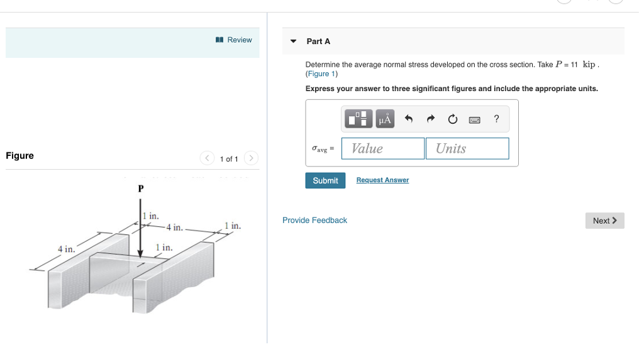Go to previous figure arrow
Viewport: 644px width, 345px height.
207,158
